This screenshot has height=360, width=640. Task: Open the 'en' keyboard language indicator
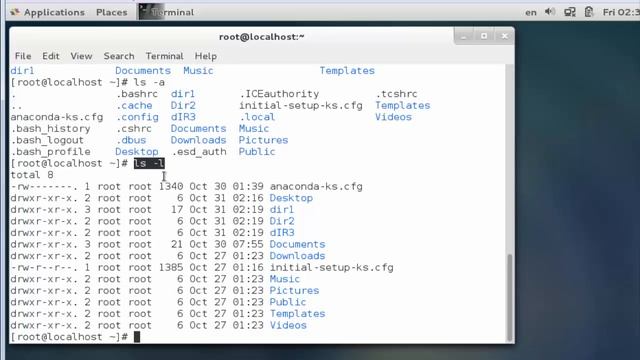531,13
